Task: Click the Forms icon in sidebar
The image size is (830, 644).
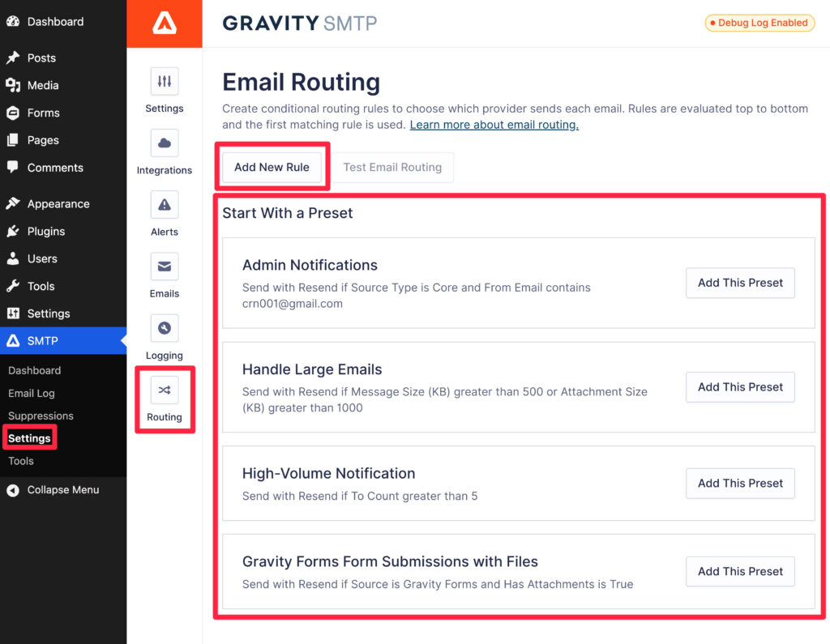Action: 13,113
